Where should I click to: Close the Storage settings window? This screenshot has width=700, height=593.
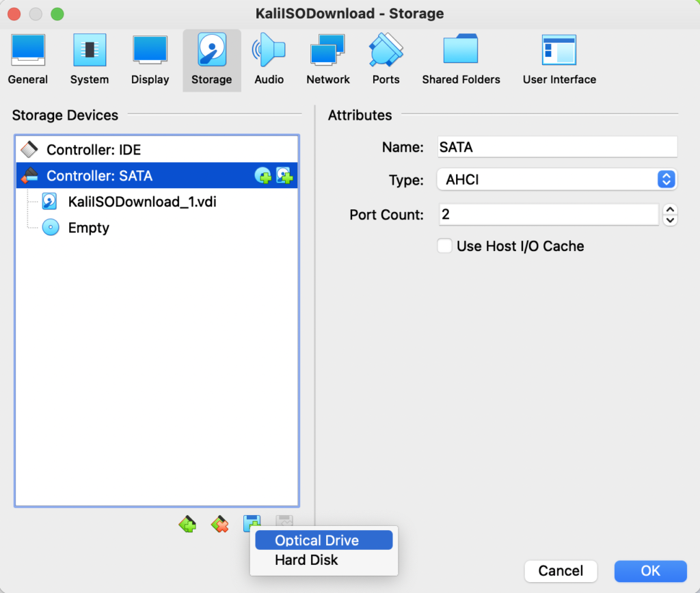point(14,14)
